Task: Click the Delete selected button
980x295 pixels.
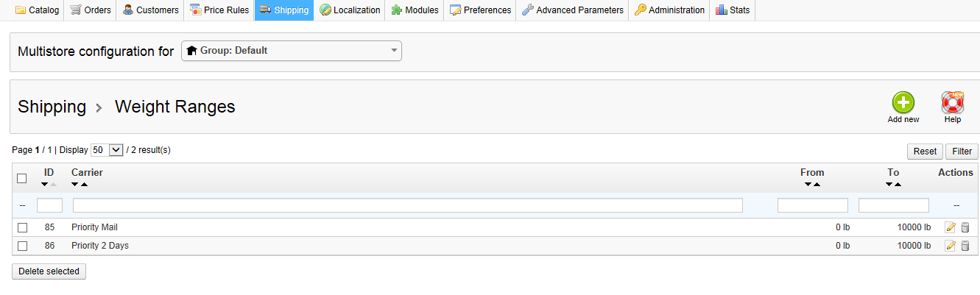Action: [49, 271]
